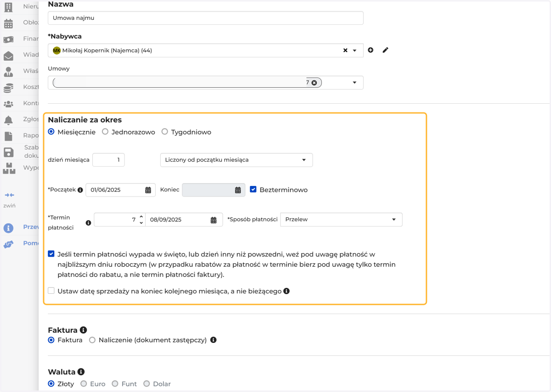Add a new buyer with the plus icon
The image size is (551, 392).
pos(371,50)
